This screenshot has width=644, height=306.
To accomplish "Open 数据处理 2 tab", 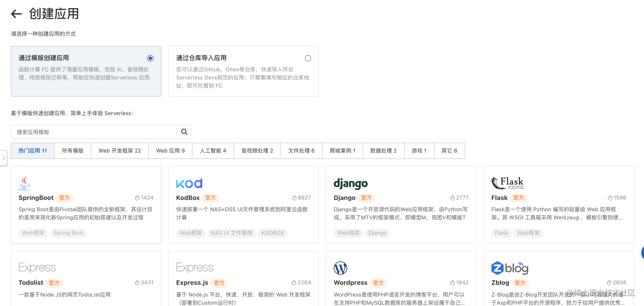I will (383, 151).
